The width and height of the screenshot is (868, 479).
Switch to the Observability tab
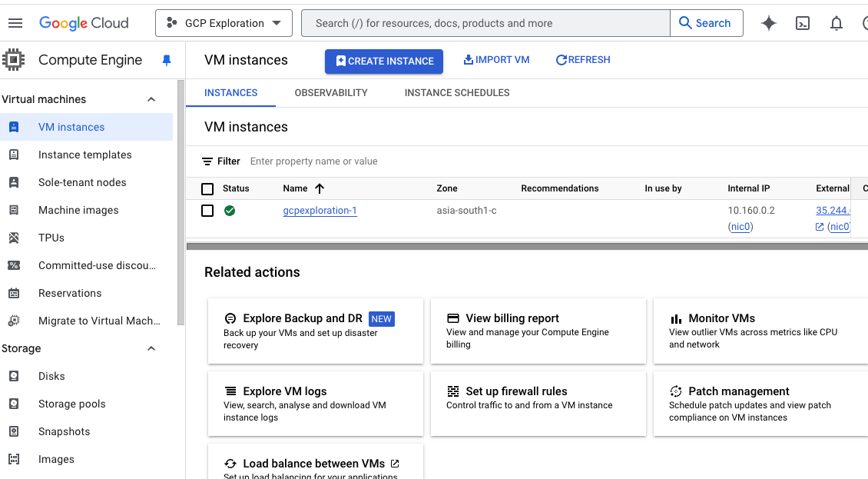331,92
